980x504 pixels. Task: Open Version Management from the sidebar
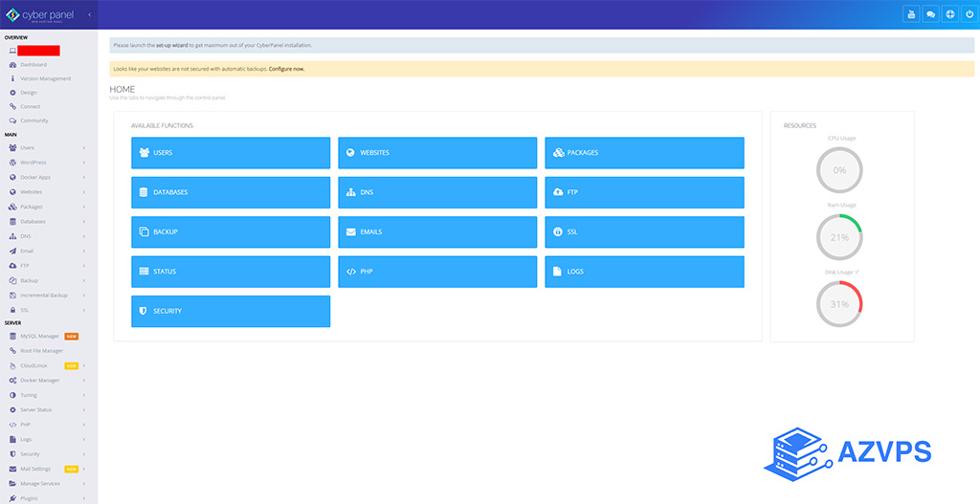45,78
